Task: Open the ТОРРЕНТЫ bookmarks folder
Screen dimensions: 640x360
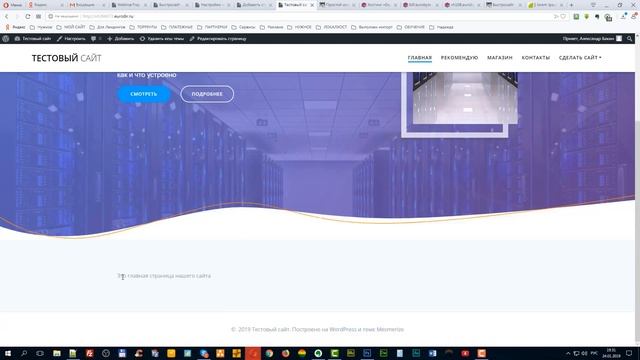Action: click(x=143, y=27)
